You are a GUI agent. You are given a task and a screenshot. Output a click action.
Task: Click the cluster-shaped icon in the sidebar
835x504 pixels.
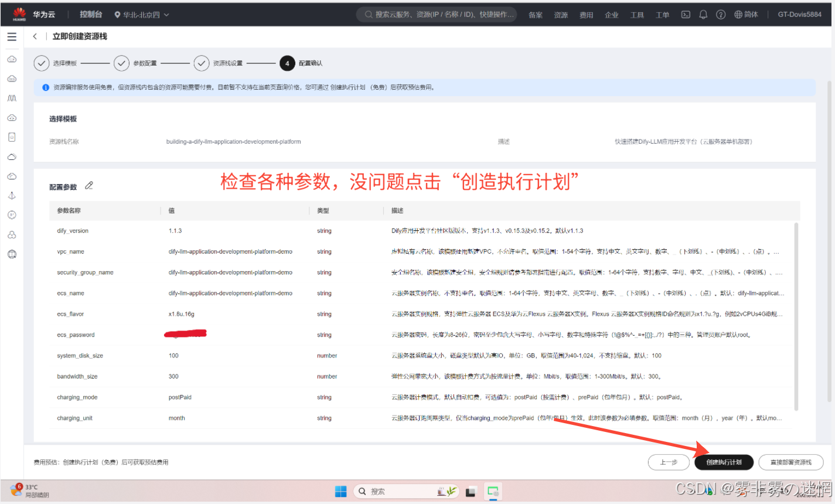point(12,235)
